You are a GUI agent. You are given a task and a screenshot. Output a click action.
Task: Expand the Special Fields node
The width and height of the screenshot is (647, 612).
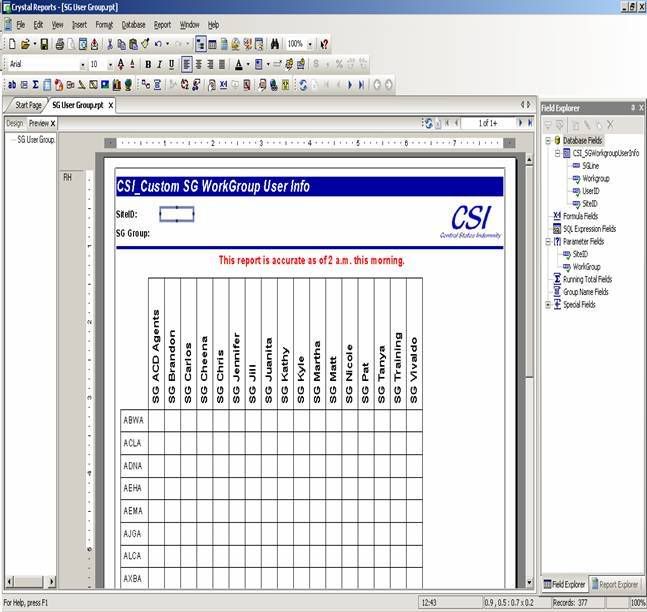click(x=548, y=305)
